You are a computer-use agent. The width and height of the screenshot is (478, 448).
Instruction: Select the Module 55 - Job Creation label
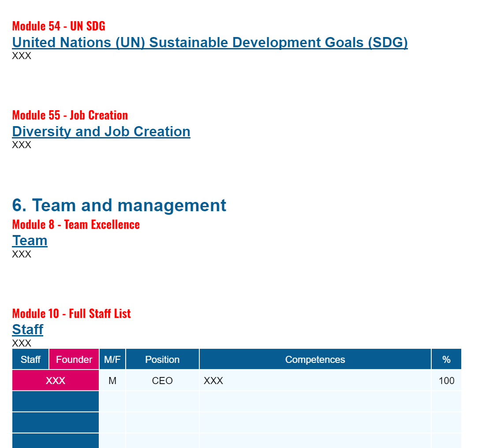click(x=69, y=115)
